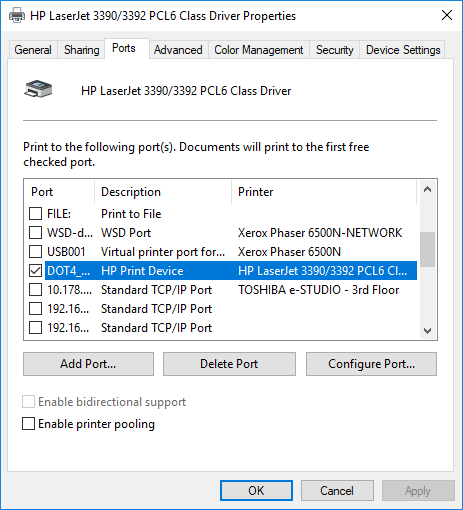Check the first 192.16 port checkbox

pos(35,309)
